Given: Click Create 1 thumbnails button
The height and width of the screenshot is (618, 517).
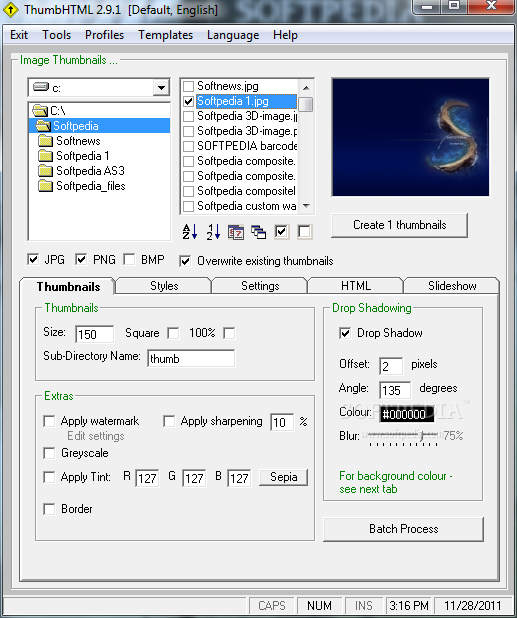Looking at the screenshot, I should click(400, 225).
